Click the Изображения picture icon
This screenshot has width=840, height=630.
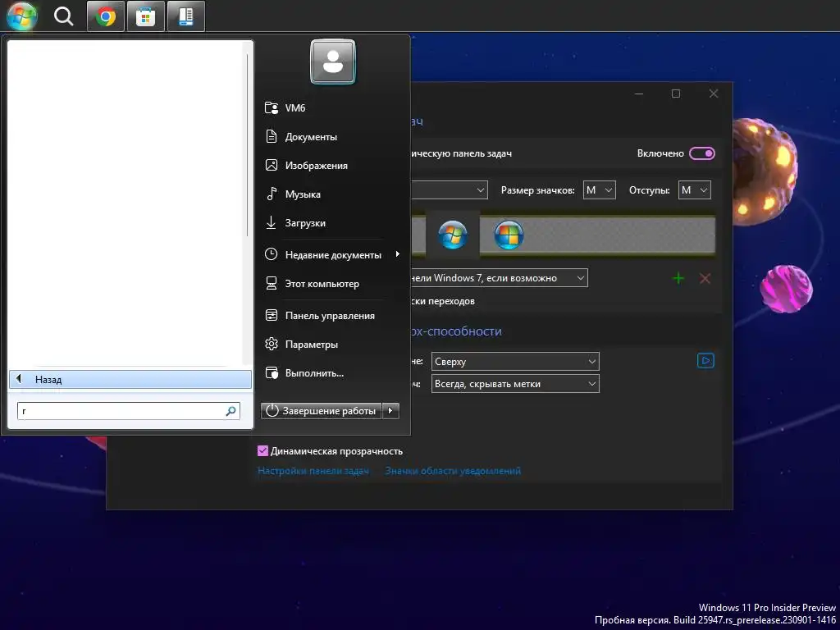point(272,165)
